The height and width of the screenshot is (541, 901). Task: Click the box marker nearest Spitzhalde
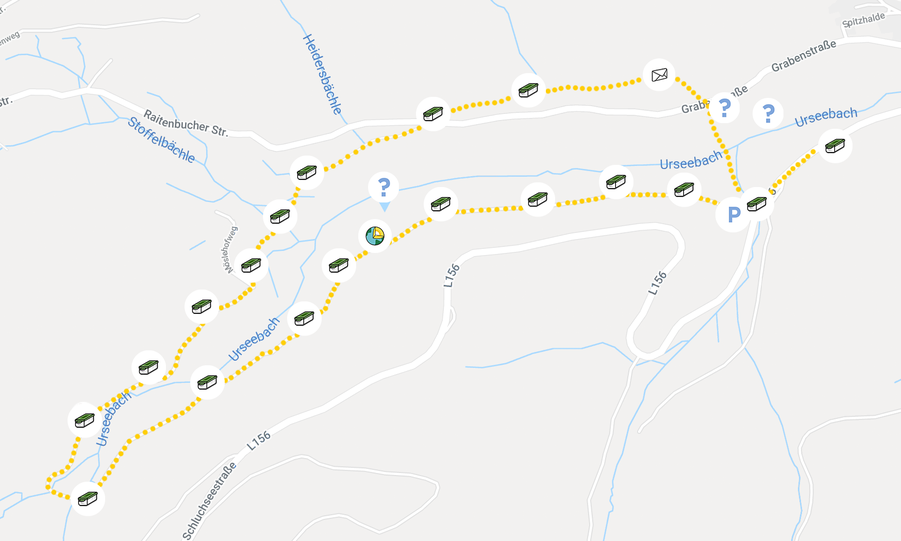835,145
